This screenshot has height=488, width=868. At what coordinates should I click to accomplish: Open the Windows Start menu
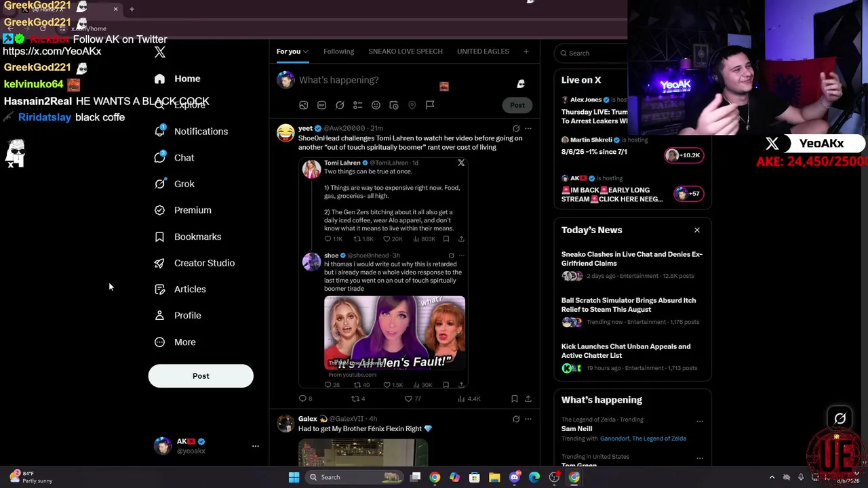pyautogui.click(x=294, y=477)
